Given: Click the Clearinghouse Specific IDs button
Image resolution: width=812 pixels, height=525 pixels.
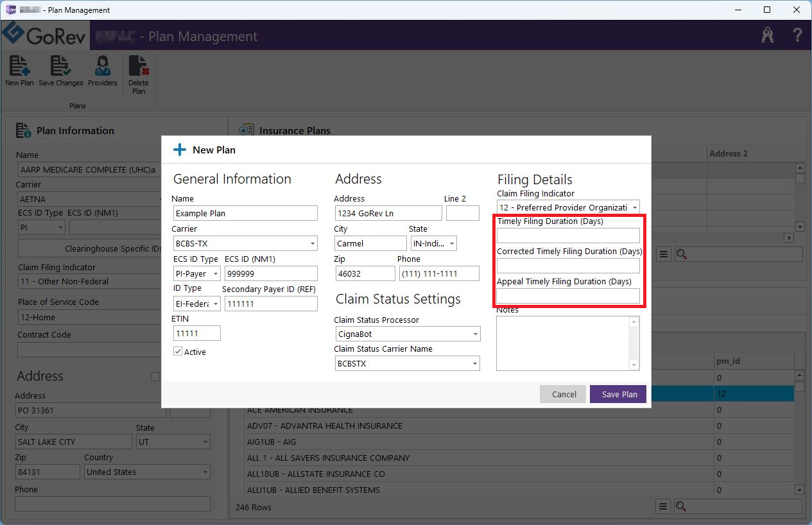Looking at the screenshot, I should (x=90, y=249).
